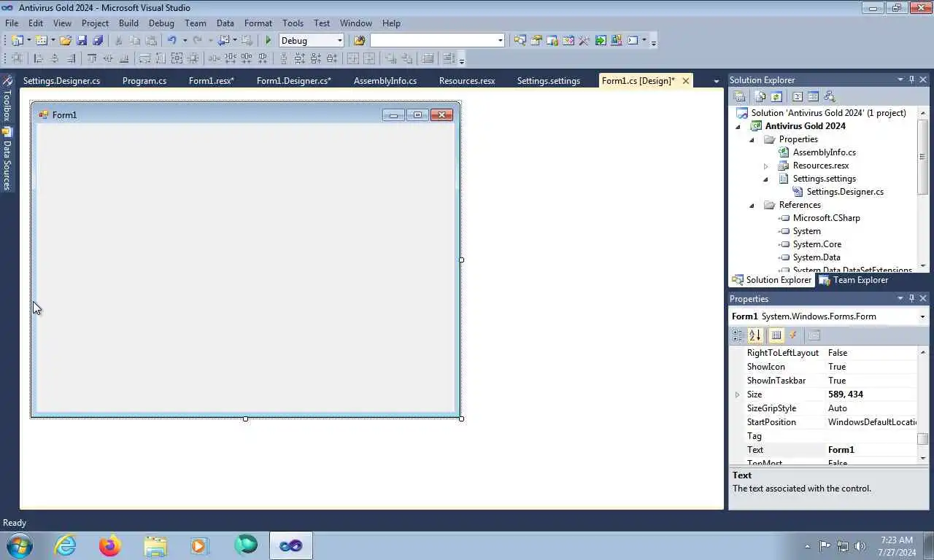Collapse the Settings.settings node

coord(765,179)
